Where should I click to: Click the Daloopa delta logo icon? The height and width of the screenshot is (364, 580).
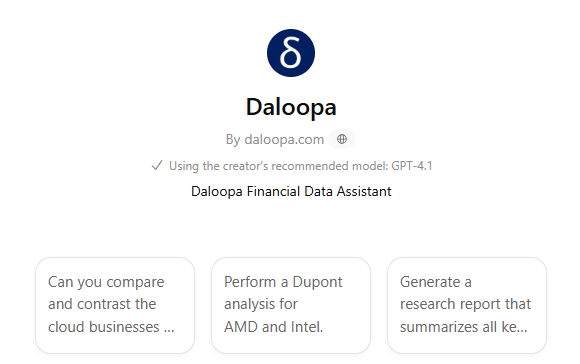[x=291, y=53]
